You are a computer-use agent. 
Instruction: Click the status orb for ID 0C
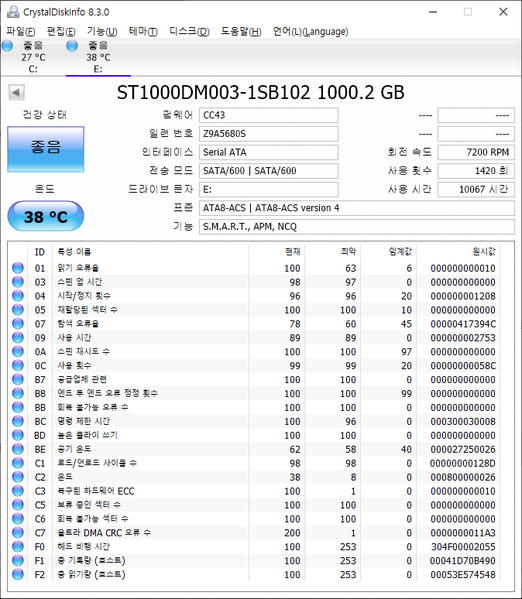click(18, 366)
